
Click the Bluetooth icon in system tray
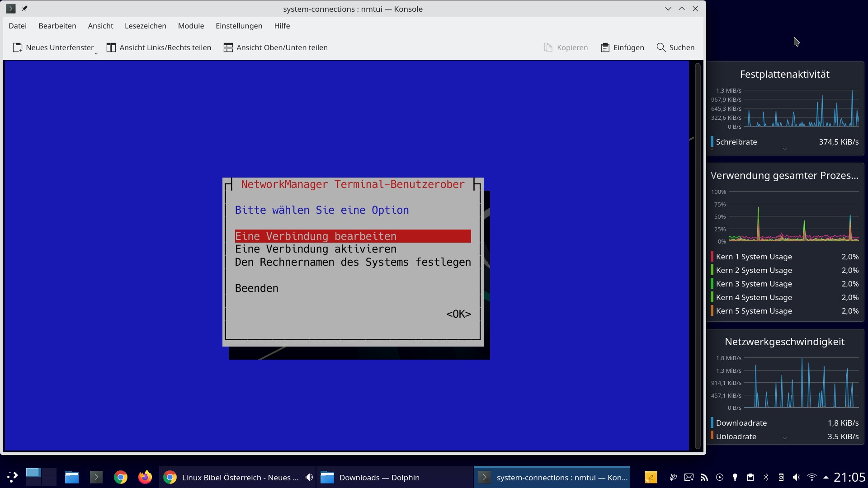(x=766, y=477)
